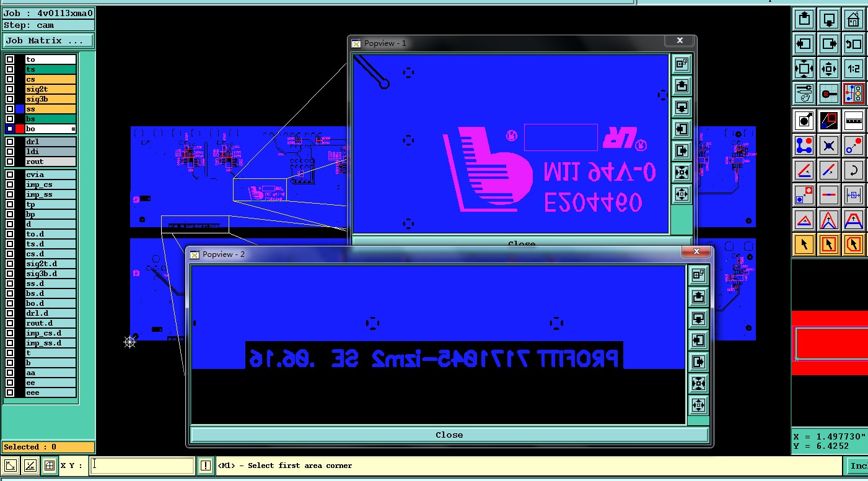Image resolution: width=868 pixels, height=481 pixels.
Task: Select the red-blue horizontal line tool
Action: tap(829, 194)
